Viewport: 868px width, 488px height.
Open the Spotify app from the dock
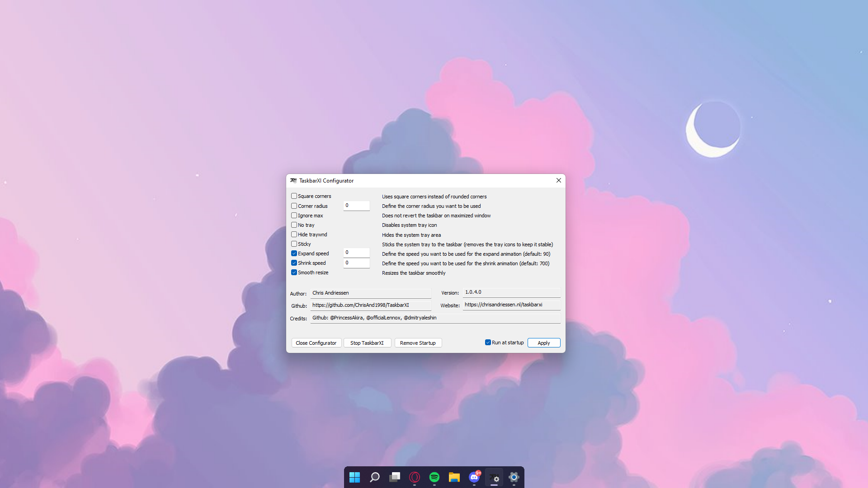click(434, 477)
